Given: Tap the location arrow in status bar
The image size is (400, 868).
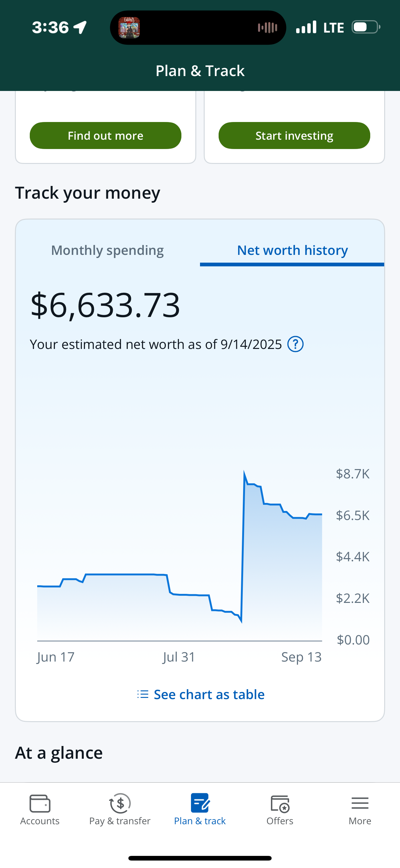Looking at the screenshot, I should coord(80,27).
